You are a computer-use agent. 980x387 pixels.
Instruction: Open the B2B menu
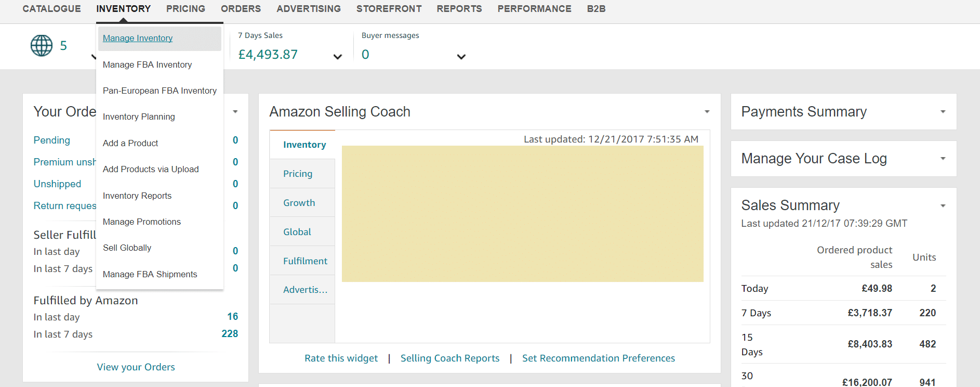[597, 9]
